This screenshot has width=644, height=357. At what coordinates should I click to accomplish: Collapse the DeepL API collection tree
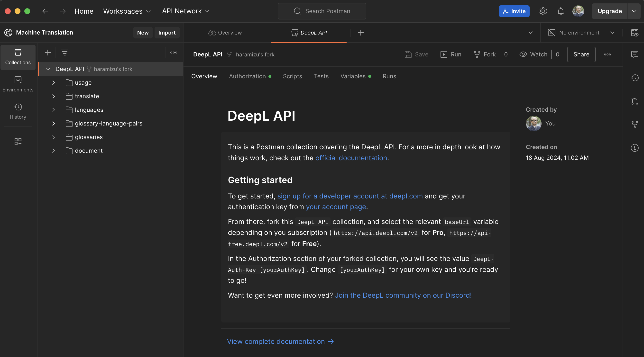coord(47,69)
